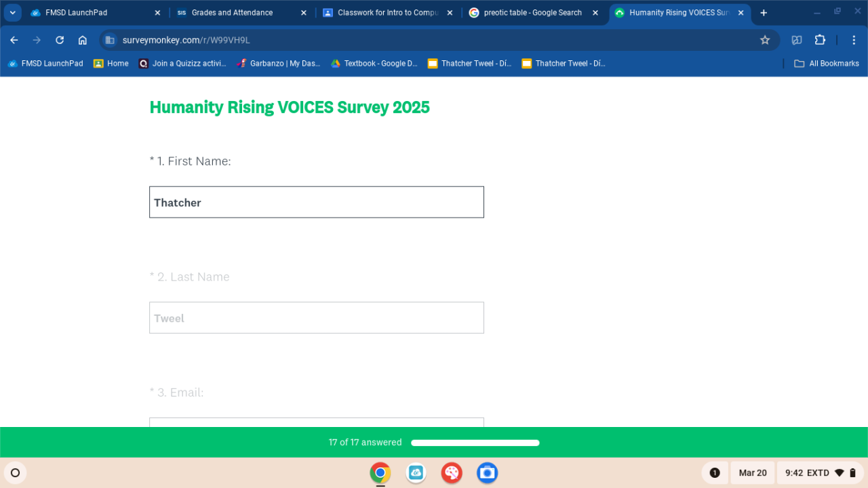Screen dimensions: 868x488
Task: Open the Textbook Google Drive bookmark
Action: click(374, 64)
